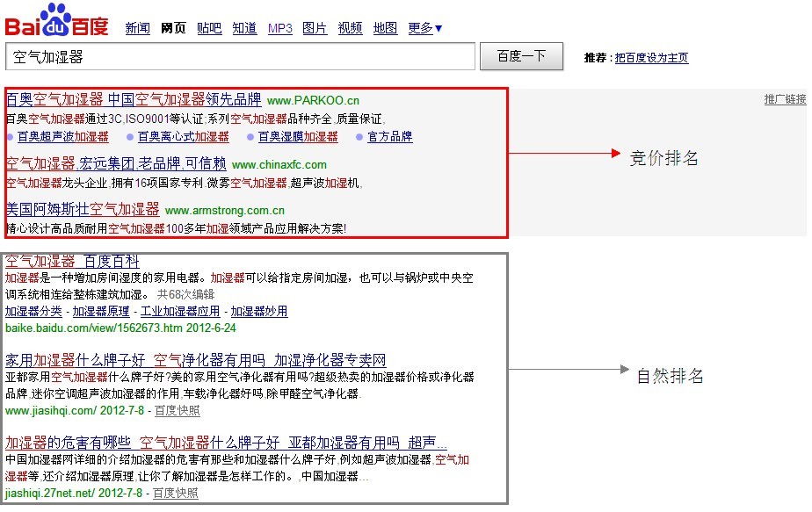Click the 百奥超声波加湿器 sublink
The height and width of the screenshot is (512, 812).
point(63,137)
